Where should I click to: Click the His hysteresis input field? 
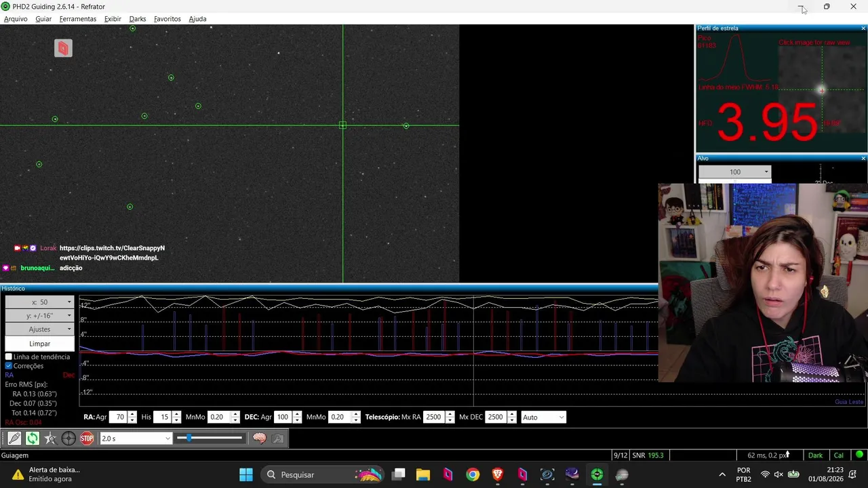point(163,418)
